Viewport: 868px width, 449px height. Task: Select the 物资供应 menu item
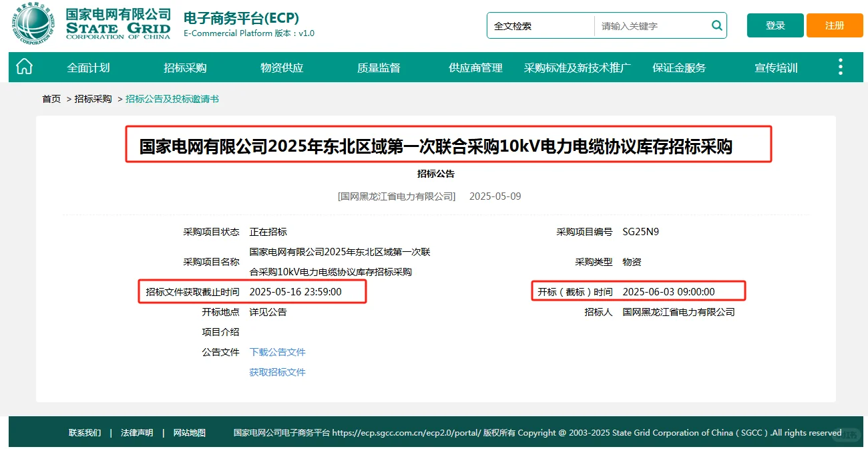[x=281, y=67]
